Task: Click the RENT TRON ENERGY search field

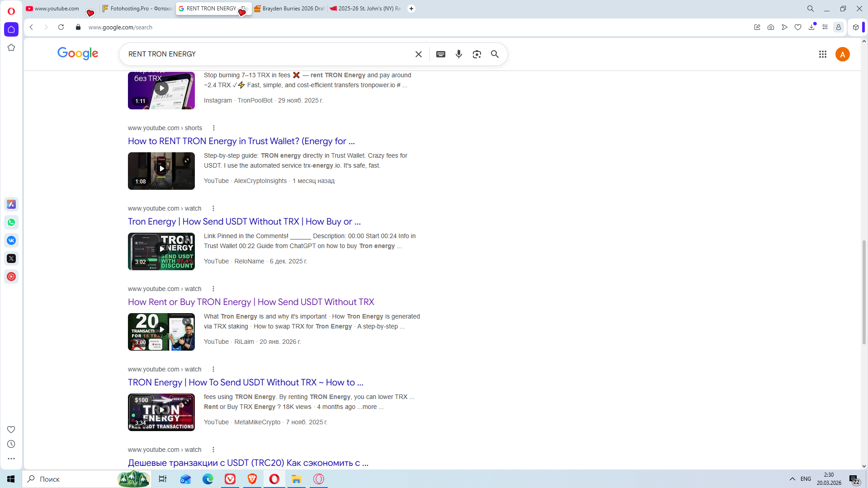Action: 267,54
